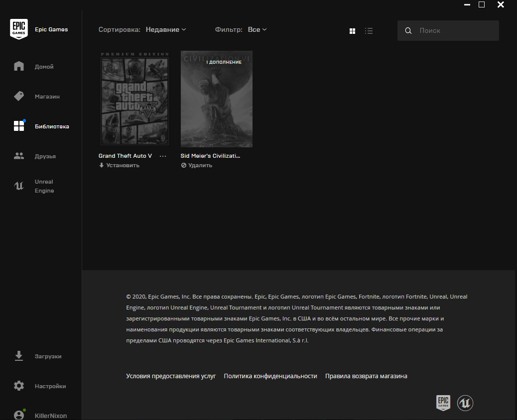Select the Civilization VI cover thumbnail
This screenshot has height=420, width=517.
pos(217,99)
